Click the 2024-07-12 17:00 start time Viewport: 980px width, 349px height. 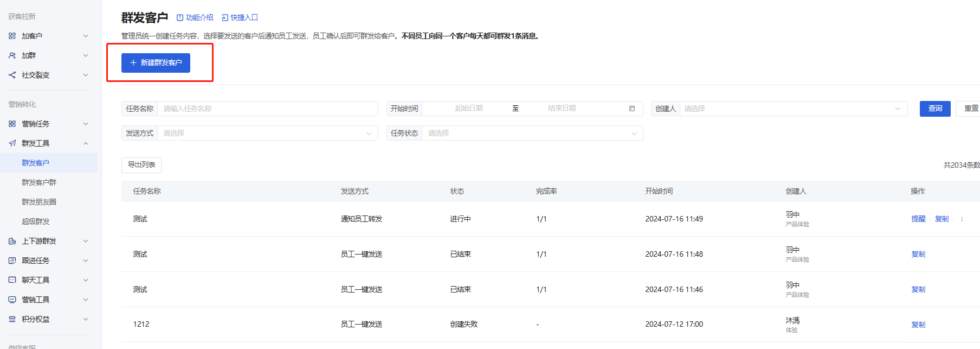point(674,325)
